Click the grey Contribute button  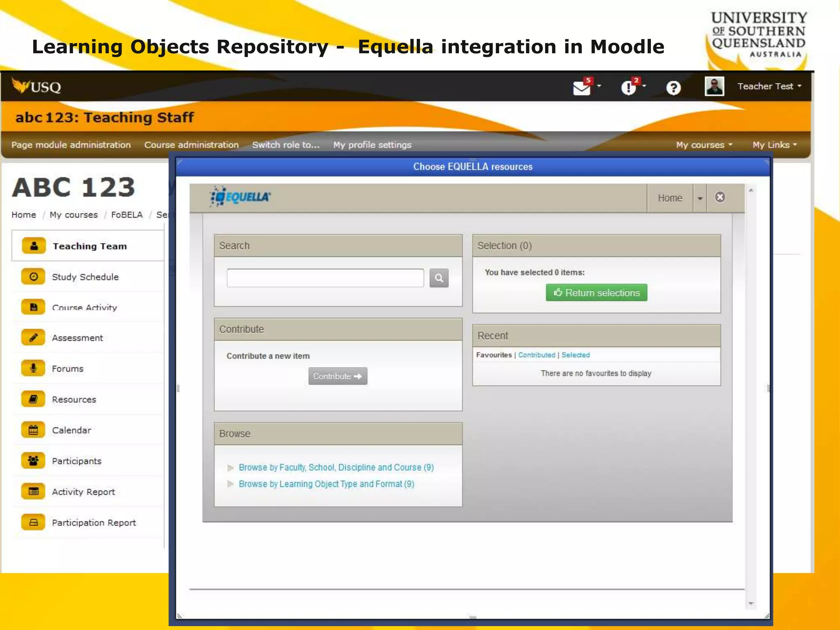pyautogui.click(x=338, y=376)
